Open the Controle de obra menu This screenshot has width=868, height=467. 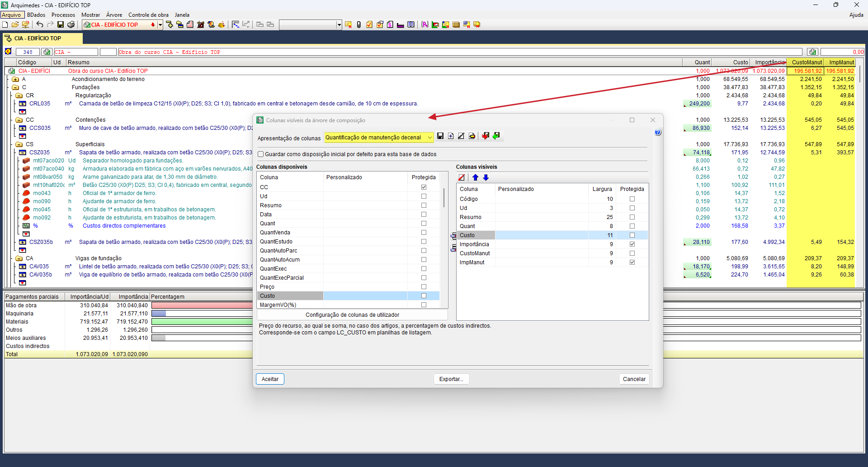[148, 15]
